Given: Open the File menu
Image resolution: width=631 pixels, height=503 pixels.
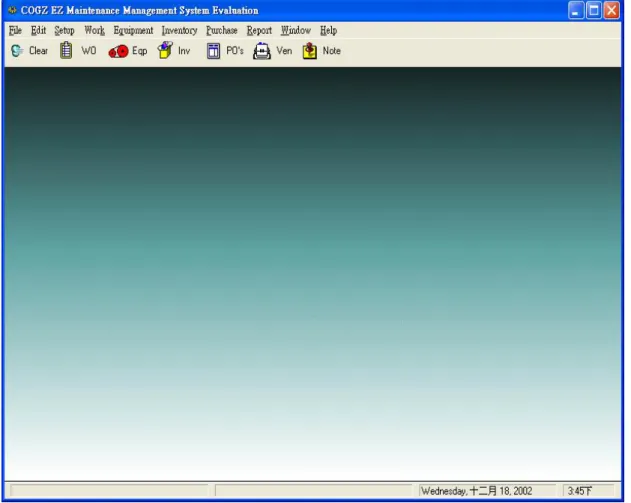Looking at the screenshot, I should click(15, 31).
